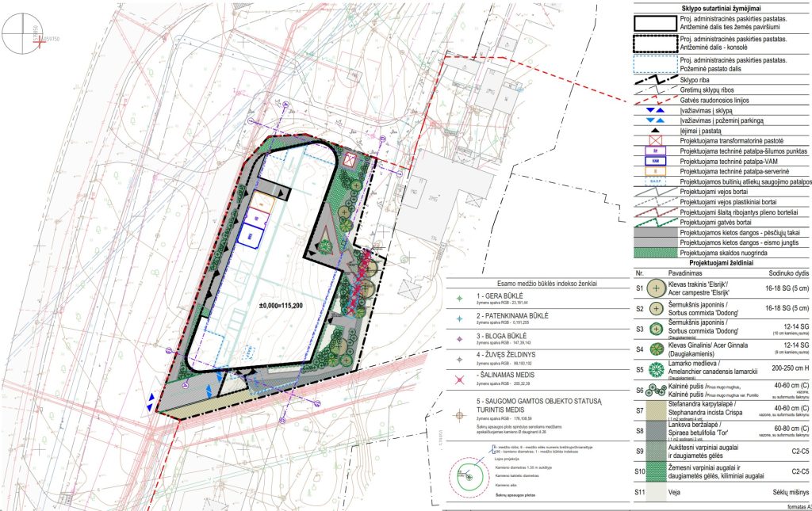Click the S6 Kalninė pušis cluster symbol
Viewport: 812px width, 511px height.
(x=657, y=388)
